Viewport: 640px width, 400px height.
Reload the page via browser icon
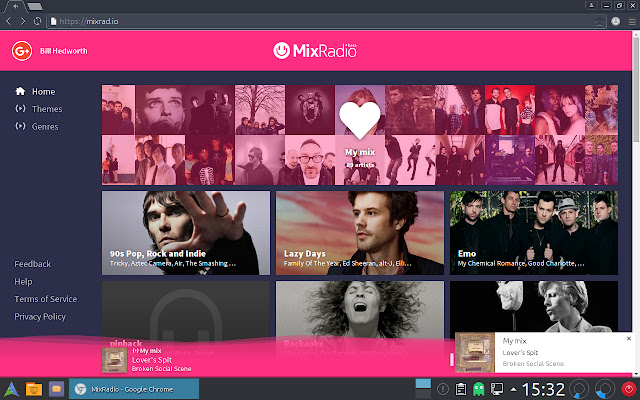pos(37,21)
